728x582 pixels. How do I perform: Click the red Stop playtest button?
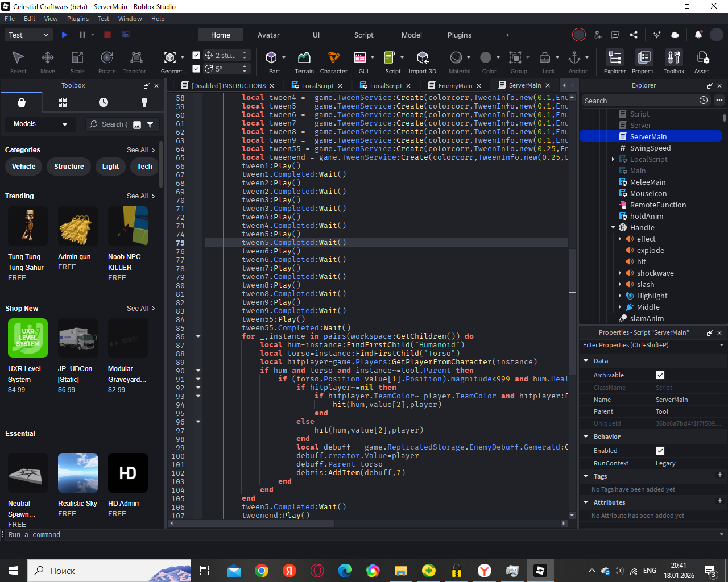(x=107, y=35)
